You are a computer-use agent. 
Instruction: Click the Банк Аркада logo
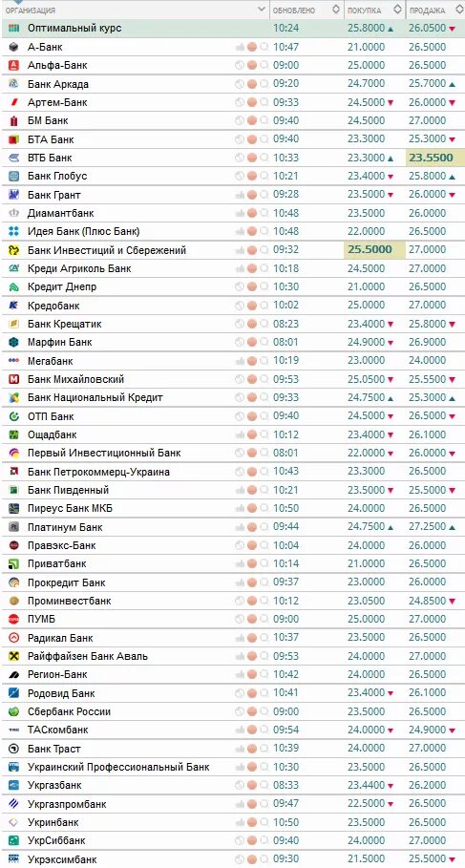(x=13, y=84)
